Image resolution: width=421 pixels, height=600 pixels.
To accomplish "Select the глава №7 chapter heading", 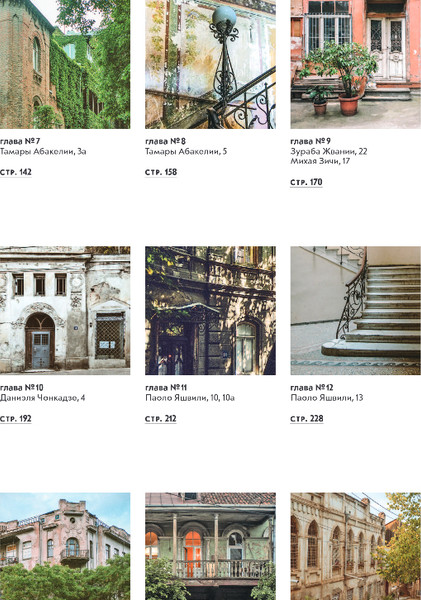I will pos(20,141).
